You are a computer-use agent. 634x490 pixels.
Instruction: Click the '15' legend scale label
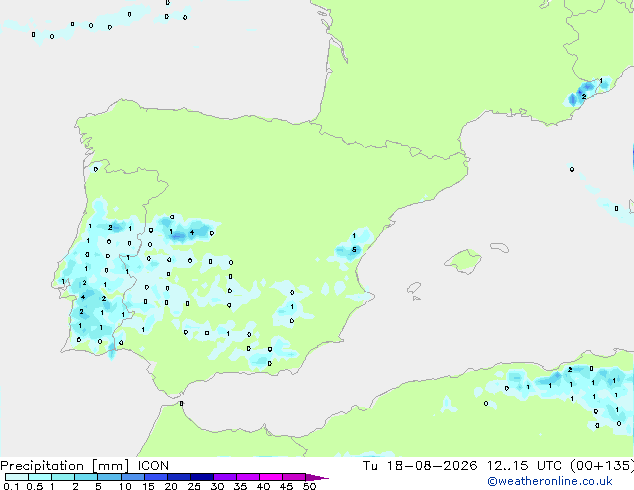click(x=148, y=486)
